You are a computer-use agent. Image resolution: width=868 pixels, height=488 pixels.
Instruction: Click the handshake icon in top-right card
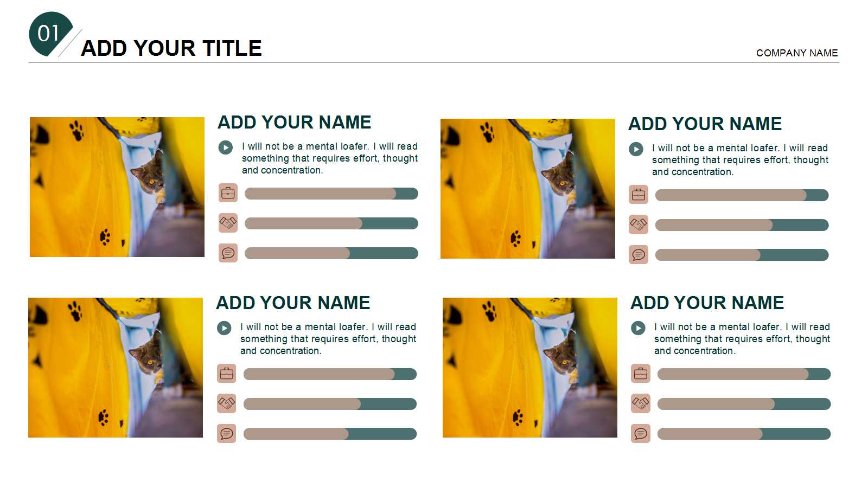point(639,224)
